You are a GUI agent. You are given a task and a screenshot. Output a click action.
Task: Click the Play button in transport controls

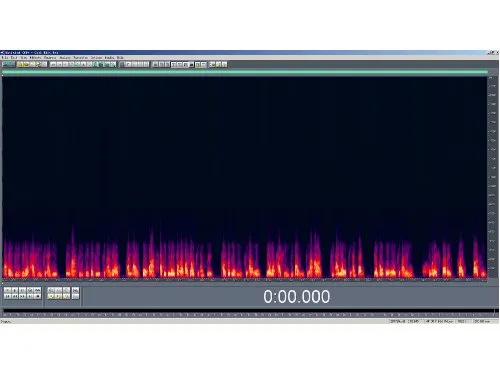(15, 291)
